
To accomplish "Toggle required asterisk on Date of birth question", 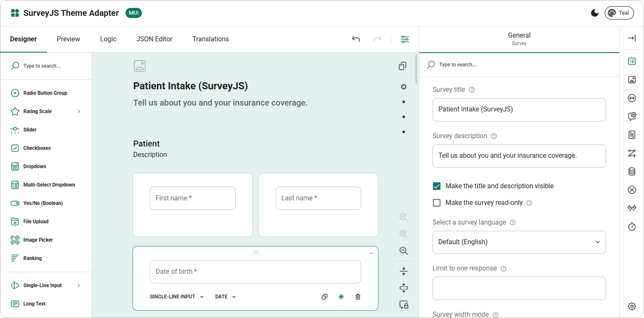I will click(341, 297).
